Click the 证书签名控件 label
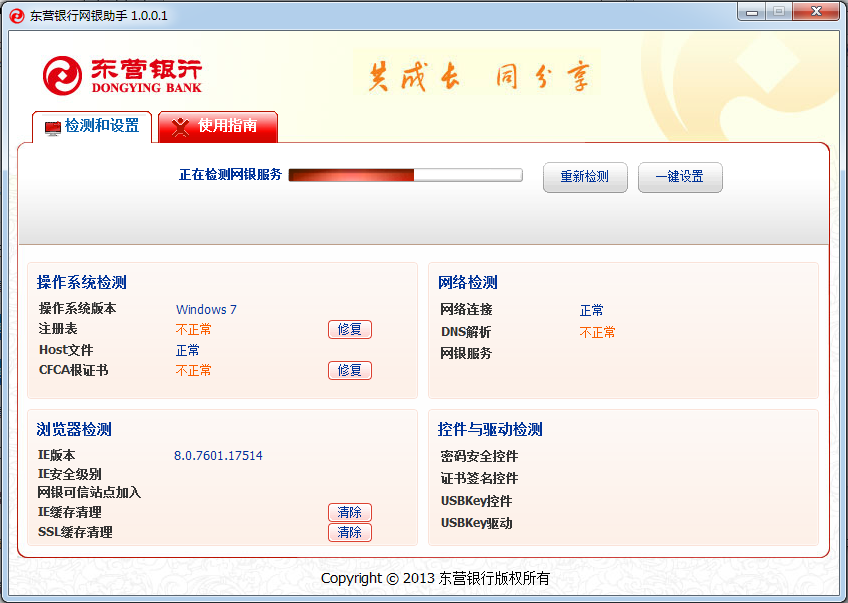Screen dimensions: 848x603 click(479, 478)
